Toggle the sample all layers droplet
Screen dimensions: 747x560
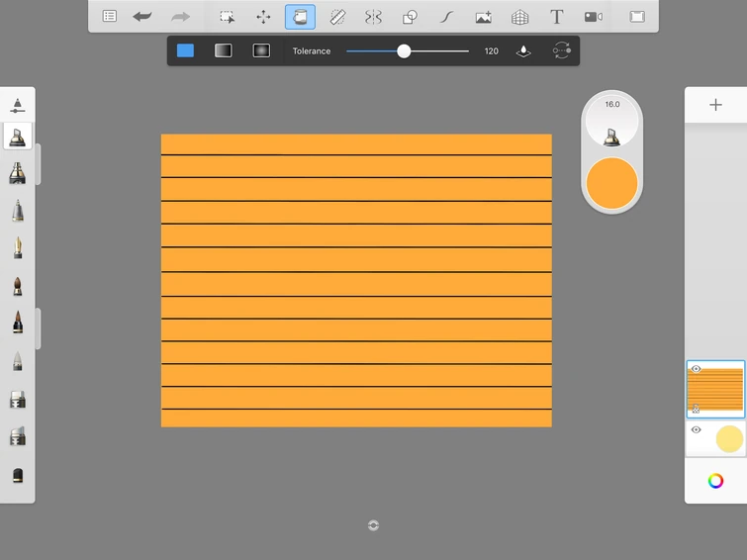point(523,51)
